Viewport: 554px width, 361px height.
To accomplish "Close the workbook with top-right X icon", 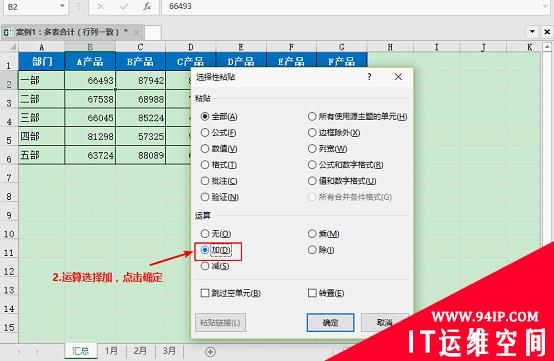I will click(x=547, y=32).
